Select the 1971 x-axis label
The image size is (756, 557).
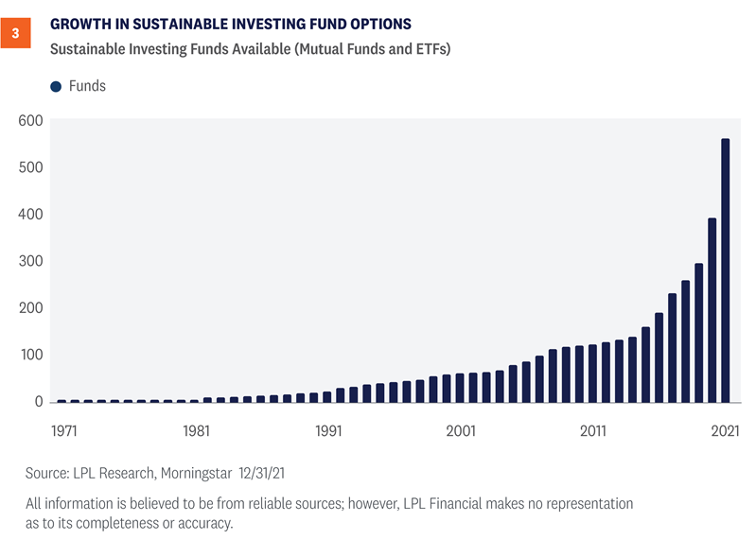[62, 431]
